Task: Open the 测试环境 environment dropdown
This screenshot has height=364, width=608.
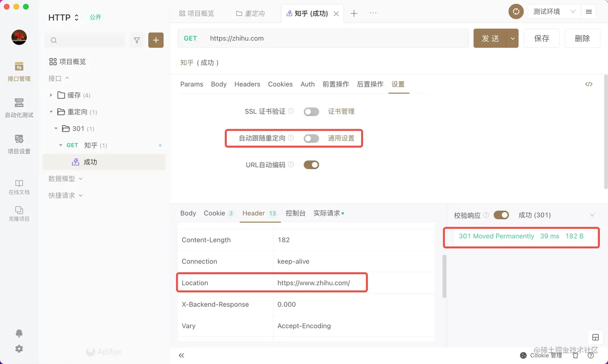Action: (554, 12)
